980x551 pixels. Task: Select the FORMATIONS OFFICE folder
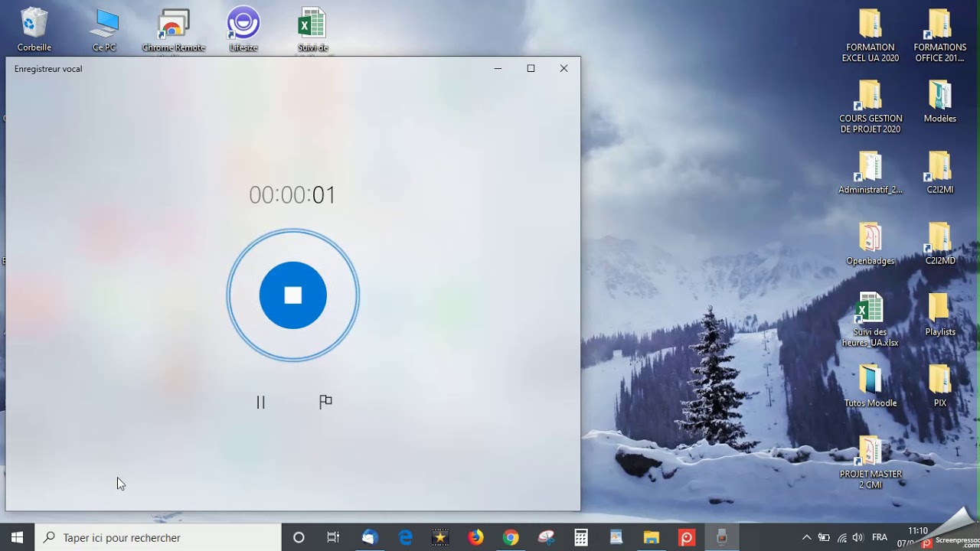tap(939, 35)
